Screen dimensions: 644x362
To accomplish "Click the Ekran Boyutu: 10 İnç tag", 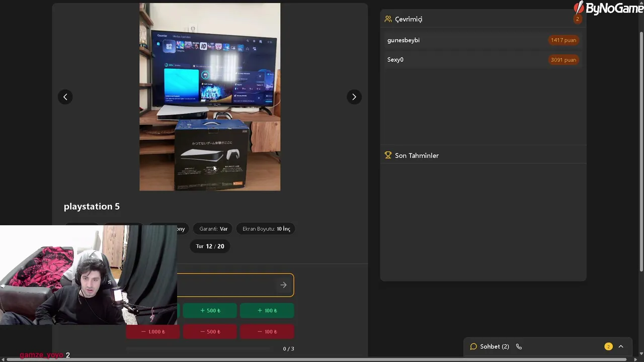I will 266,229.
